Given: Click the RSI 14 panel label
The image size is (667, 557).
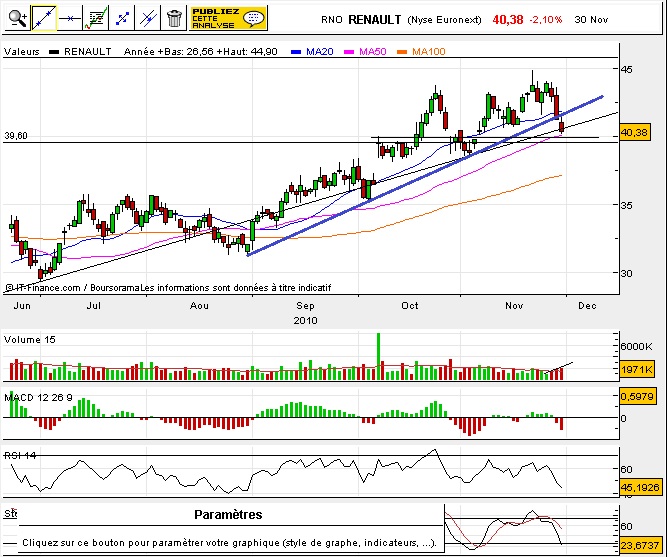Looking at the screenshot, I should [20, 456].
